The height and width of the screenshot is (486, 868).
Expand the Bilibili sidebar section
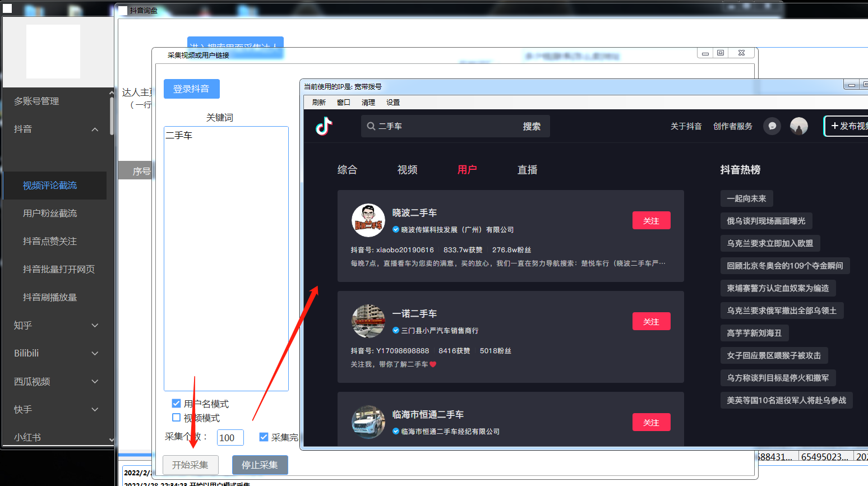click(x=95, y=353)
